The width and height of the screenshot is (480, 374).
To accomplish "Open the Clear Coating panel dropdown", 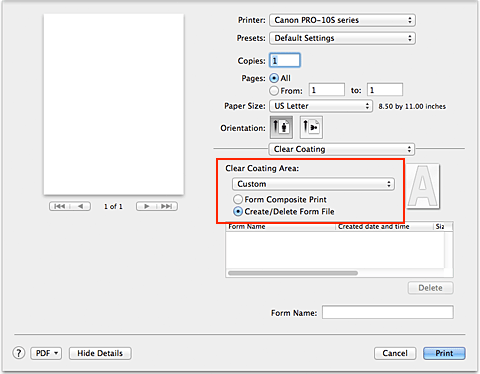I will pyautogui.click(x=342, y=149).
